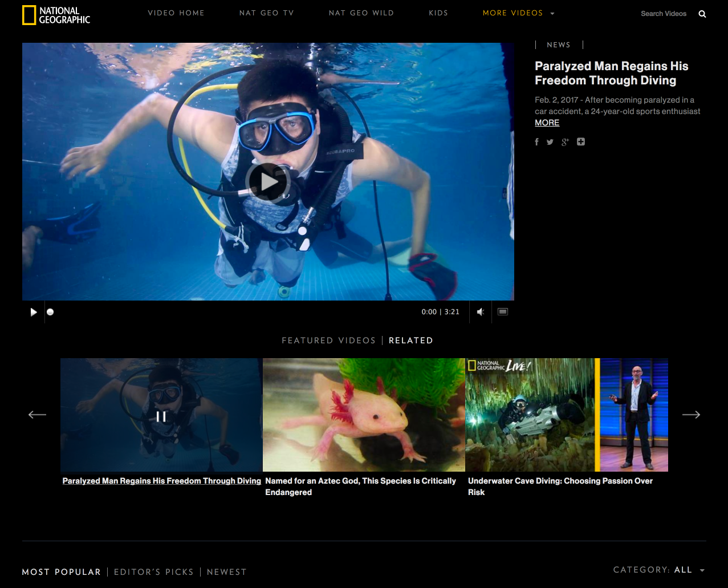Click the National Geographic logo
Screen dimensions: 728x588
point(56,15)
